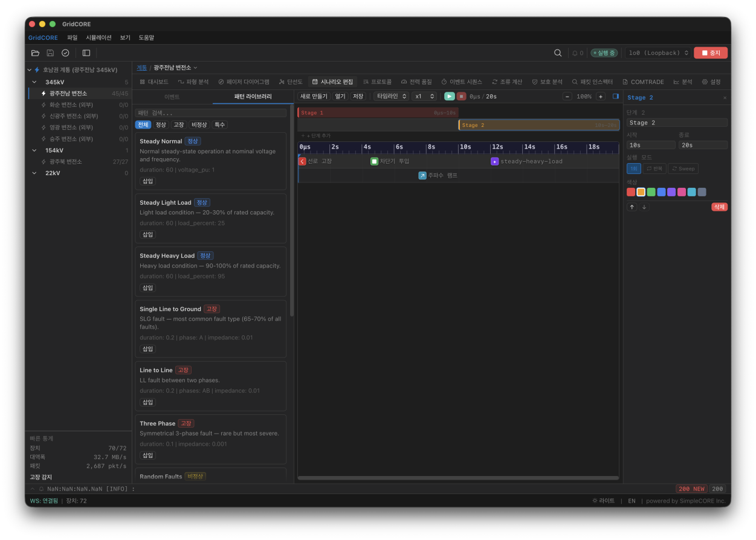Select the 1회 run mode
This screenshot has height=540, width=756.
coord(634,169)
